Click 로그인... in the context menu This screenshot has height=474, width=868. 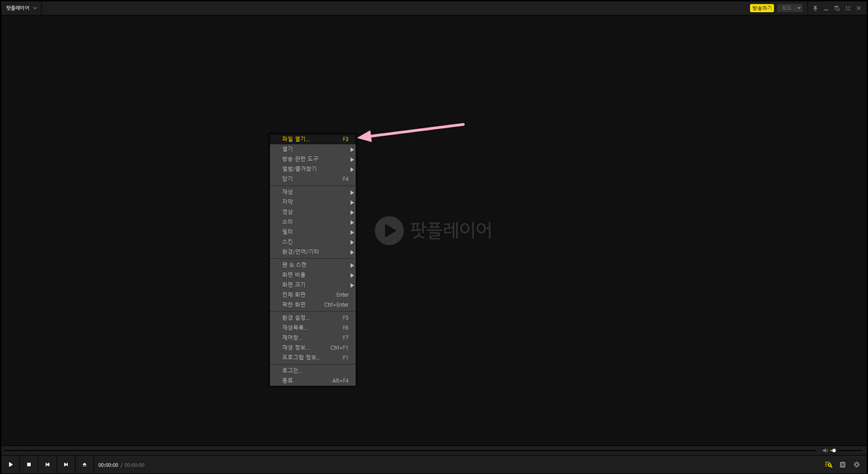[x=312, y=371]
